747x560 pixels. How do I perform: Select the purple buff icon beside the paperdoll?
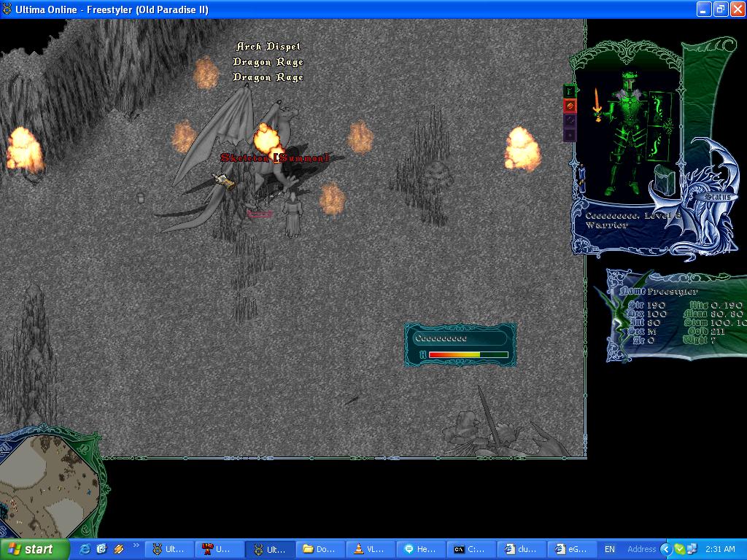coord(570,120)
